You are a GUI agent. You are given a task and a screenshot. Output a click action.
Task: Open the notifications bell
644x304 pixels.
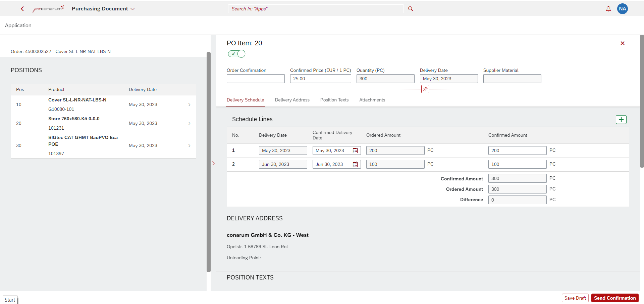coord(608,9)
